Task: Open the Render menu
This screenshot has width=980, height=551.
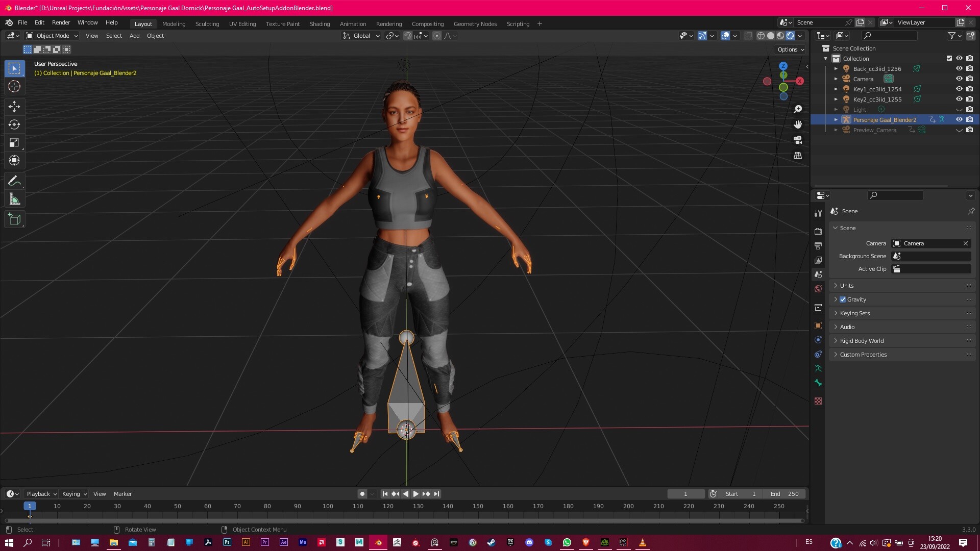Action: (x=61, y=22)
